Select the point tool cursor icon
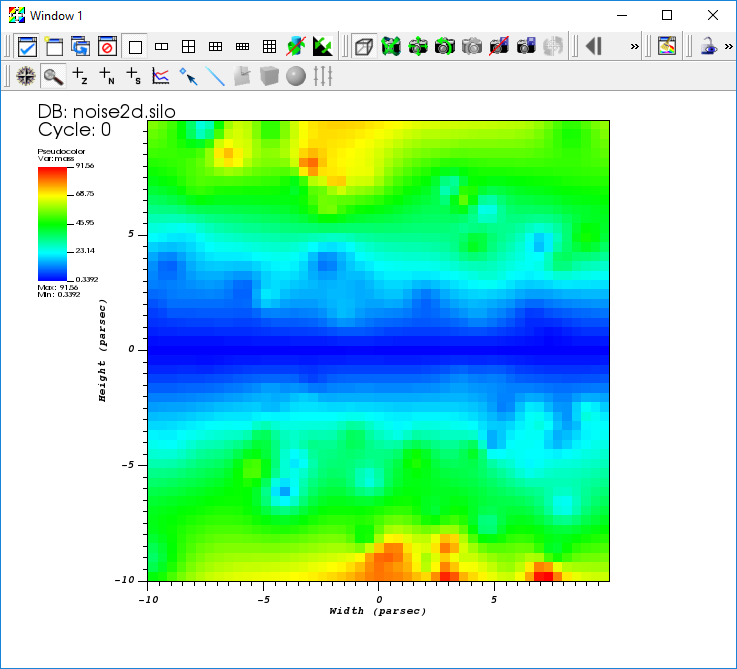Viewport: 737px width, 669px height. 188,76
